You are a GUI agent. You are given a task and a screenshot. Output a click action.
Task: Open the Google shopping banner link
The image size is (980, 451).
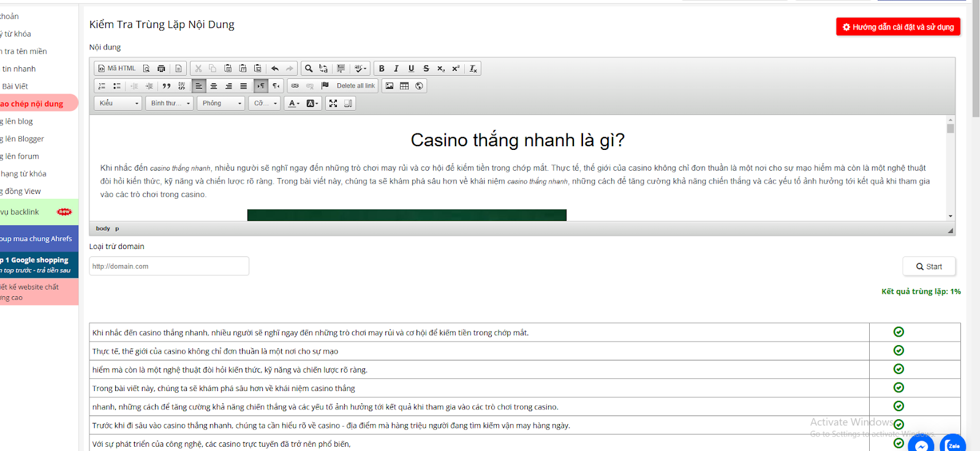click(x=39, y=265)
